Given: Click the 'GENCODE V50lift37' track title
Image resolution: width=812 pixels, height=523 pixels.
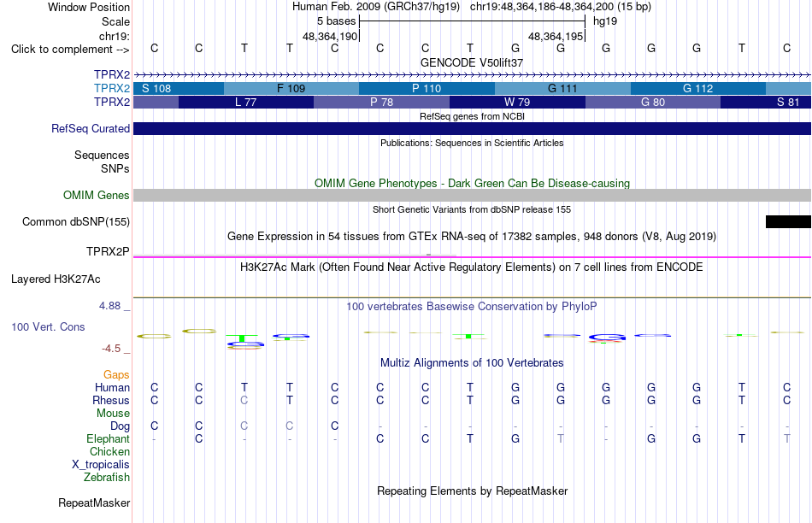Looking at the screenshot, I should pos(472,62).
